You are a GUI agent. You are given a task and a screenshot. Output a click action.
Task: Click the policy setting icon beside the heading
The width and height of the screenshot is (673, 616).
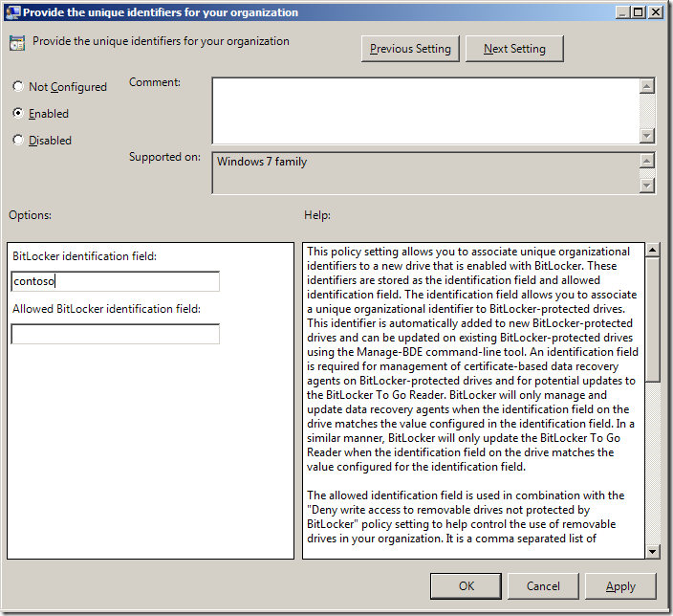(x=17, y=43)
